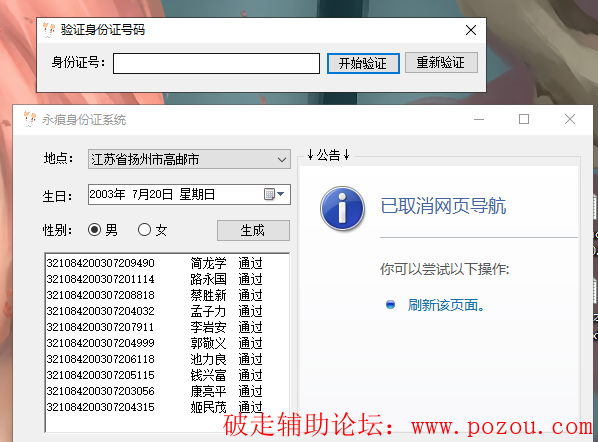Click the bullet icon beside 刷新该页面
Viewport: 598px width, 442px height.
pyautogui.click(x=390, y=305)
